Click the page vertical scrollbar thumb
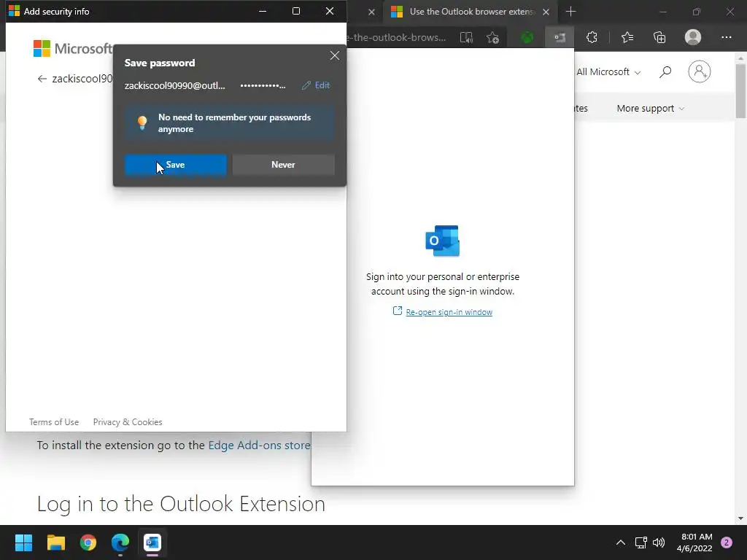This screenshot has height=560, width=747. click(740, 90)
